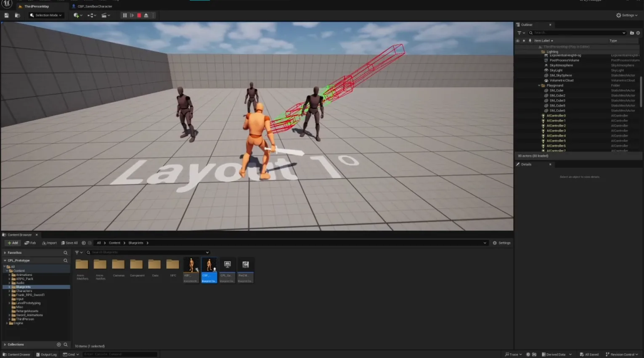The width and height of the screenshot is (644, 358).
Task: Open the Content Browser filter dropdown
Action: 79,252
